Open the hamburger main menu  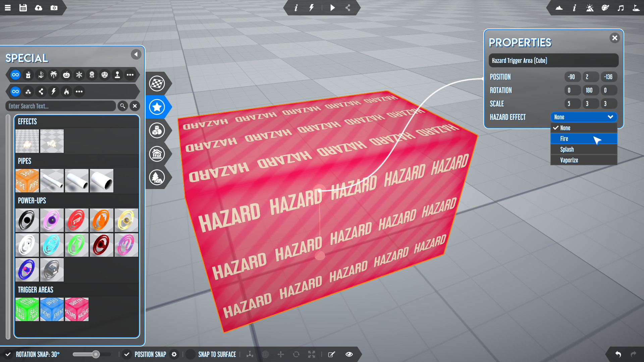point(8,8)
